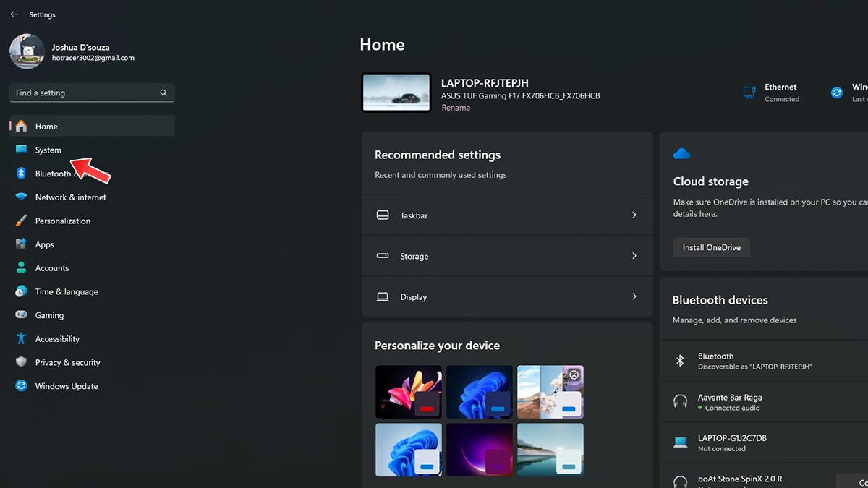The width and height of the screenshot is (868, 488).
Task: Expand Taskbar settings via its chevron
Action: (634, 215)
